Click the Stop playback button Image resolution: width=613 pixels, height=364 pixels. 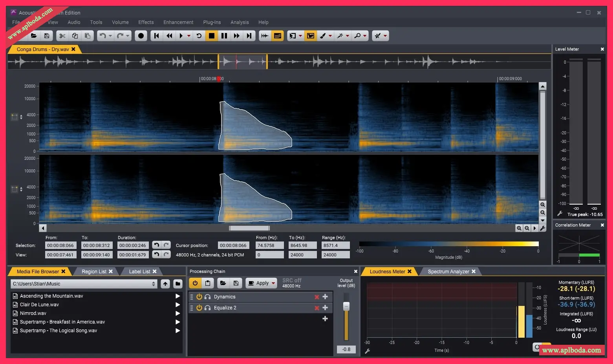pos(212,36)
